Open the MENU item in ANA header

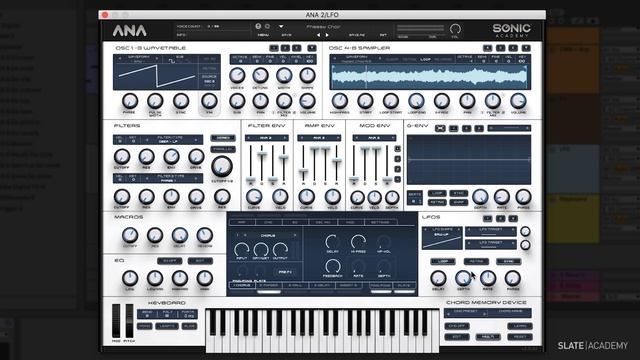(263, 35)
